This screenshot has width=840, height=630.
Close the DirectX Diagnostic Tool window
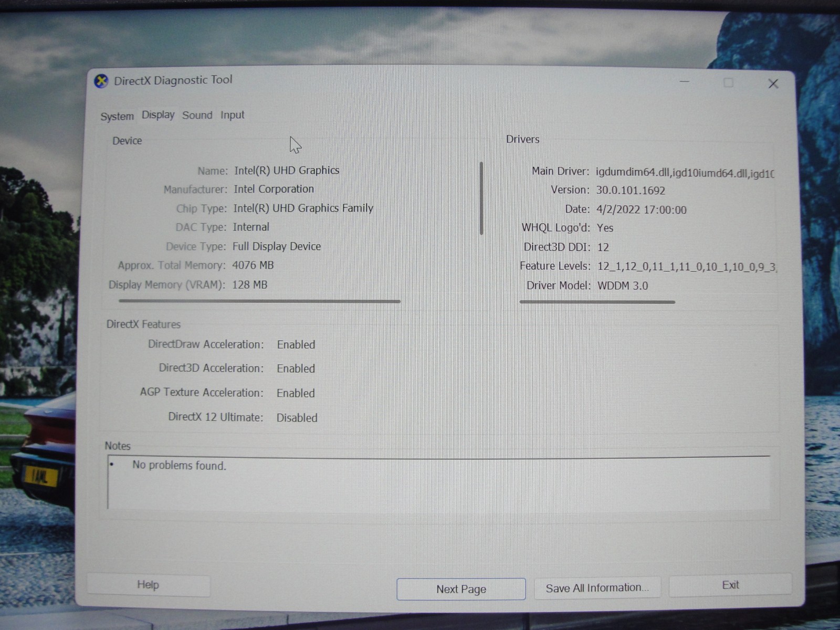click(x=773, y=83)
